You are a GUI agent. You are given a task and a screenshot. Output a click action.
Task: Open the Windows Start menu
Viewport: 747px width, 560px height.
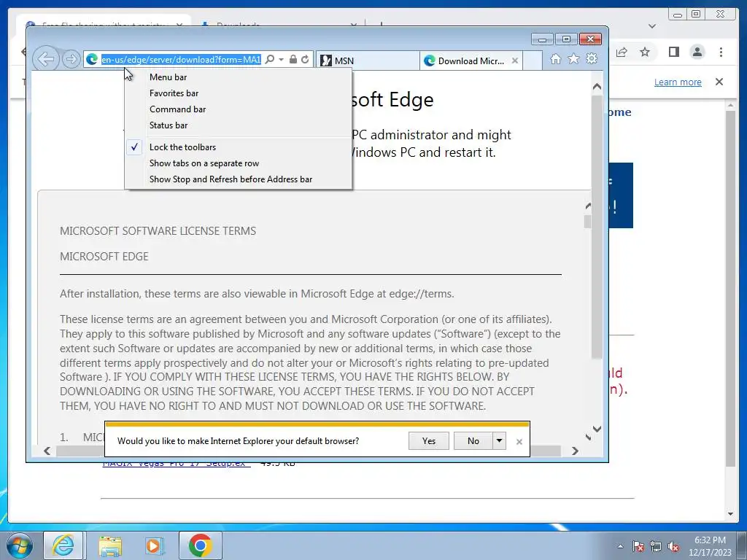[20, 545]
